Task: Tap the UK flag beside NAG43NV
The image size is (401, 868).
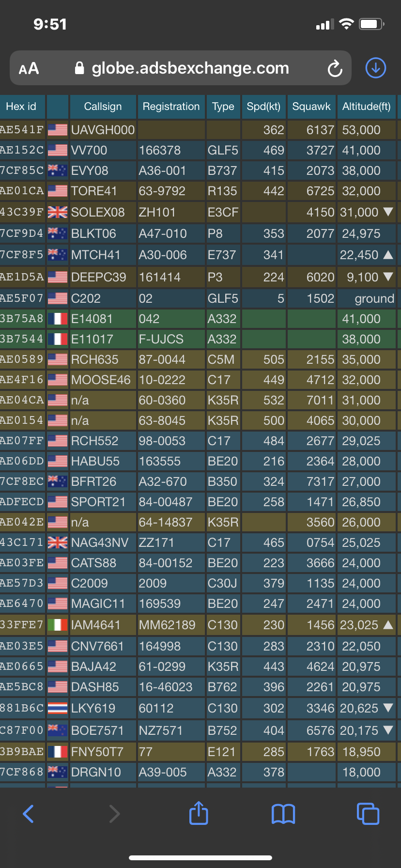Action: [x=58, y=542]
